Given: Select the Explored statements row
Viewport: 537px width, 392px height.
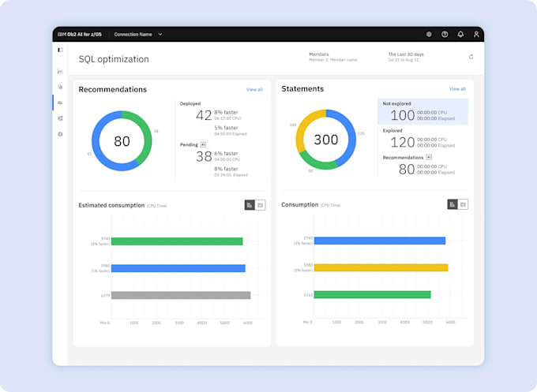Looking at the screenshot, I should point(423,139).
